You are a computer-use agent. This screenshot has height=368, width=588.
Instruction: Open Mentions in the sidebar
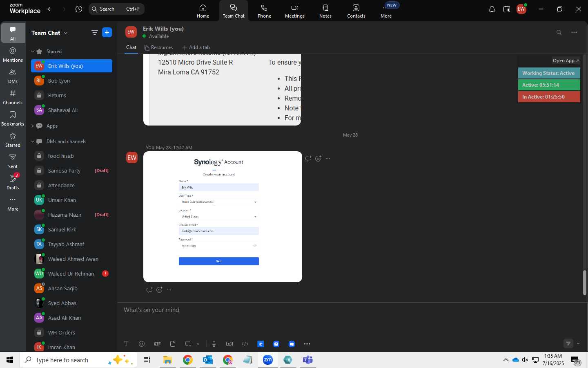click(x=13, y=55)
